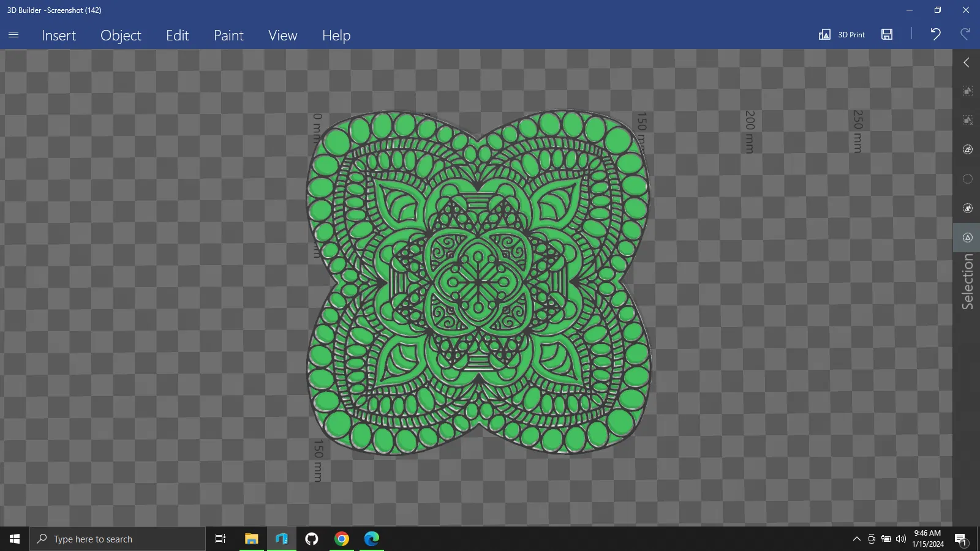The width and height of the screenshot is (980, 551).
Task: Open Google Chrome from the taskbar
Action: (342, 539)
